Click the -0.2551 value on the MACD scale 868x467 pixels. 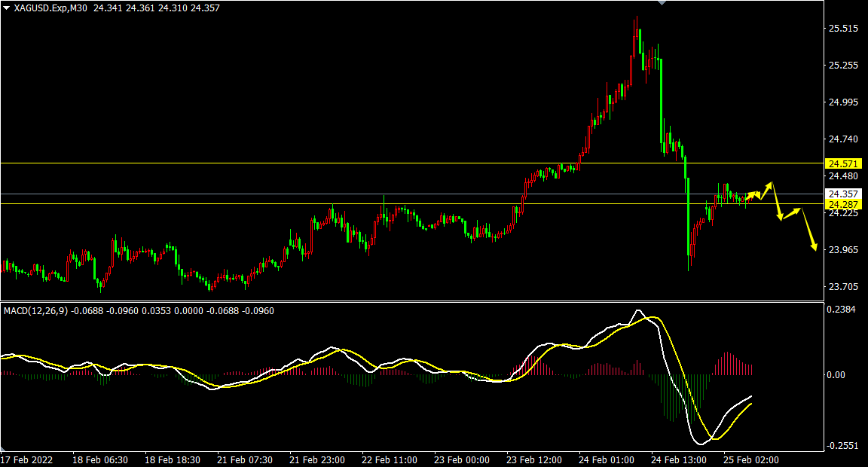[842, 446]
